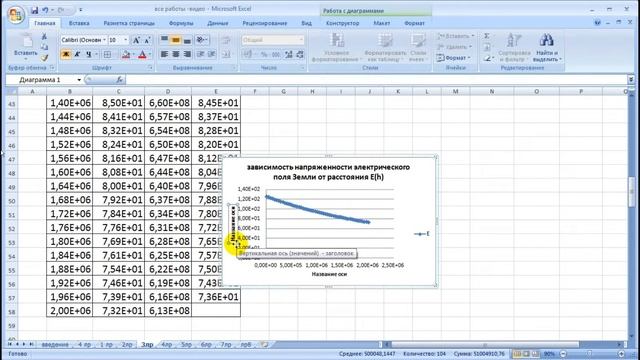Screen dimensions: 640x360
Task: Copy selection with the copy icon
Action: [x=44, y=47]
